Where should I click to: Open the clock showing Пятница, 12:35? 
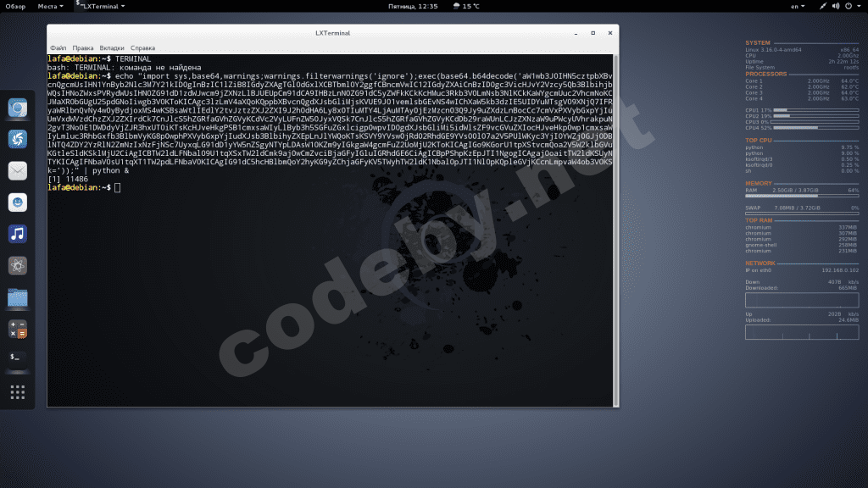(413, 6)
